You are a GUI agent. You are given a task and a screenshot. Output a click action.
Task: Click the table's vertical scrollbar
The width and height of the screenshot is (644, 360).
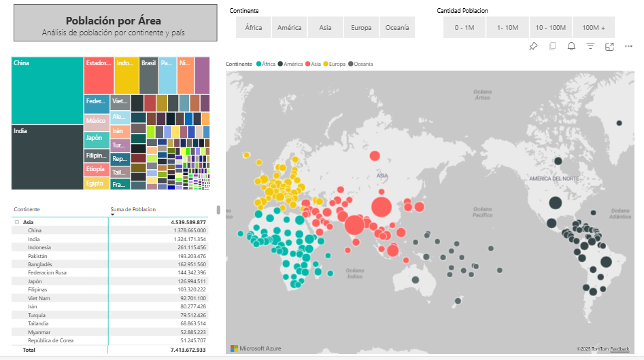pyautogui.click(x=218, y=211)
